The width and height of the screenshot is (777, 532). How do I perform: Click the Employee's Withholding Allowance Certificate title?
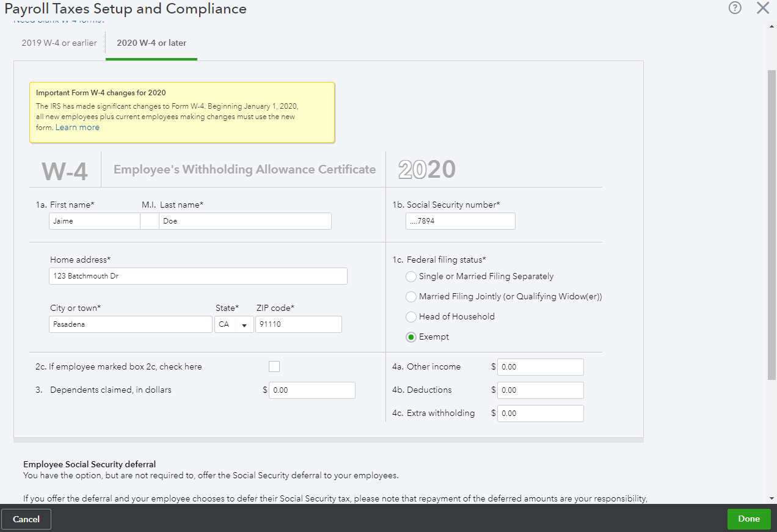click(245, 169)
